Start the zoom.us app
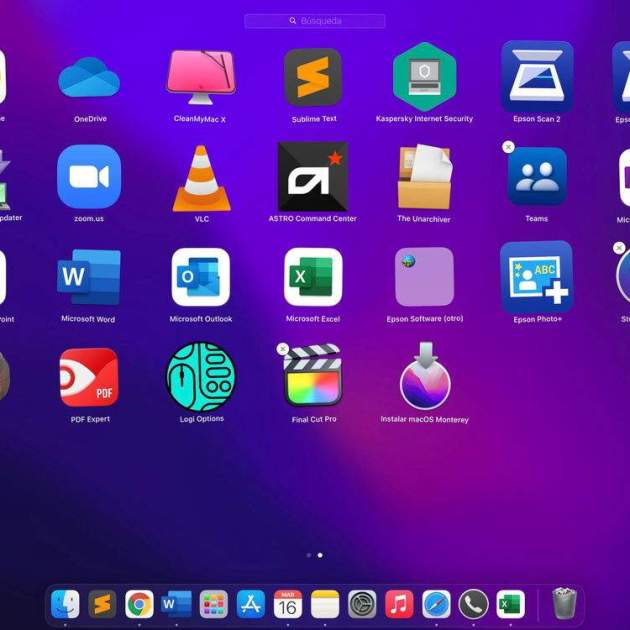This screenshot has width=630, height=630. (89, 177)
